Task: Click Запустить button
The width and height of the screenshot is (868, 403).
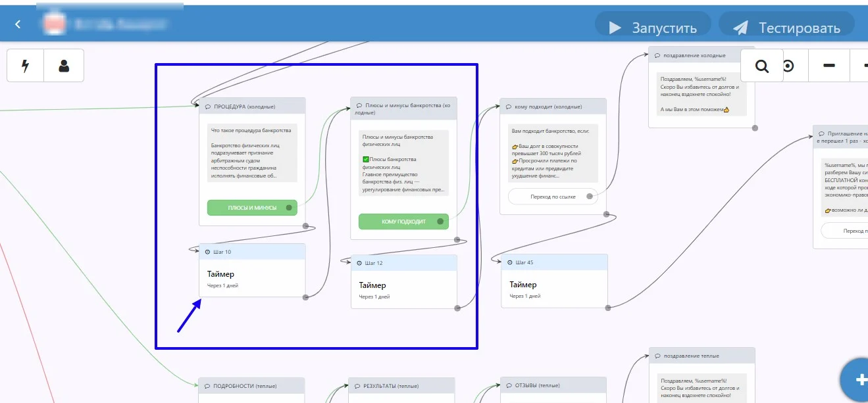Action: (653, 28)
